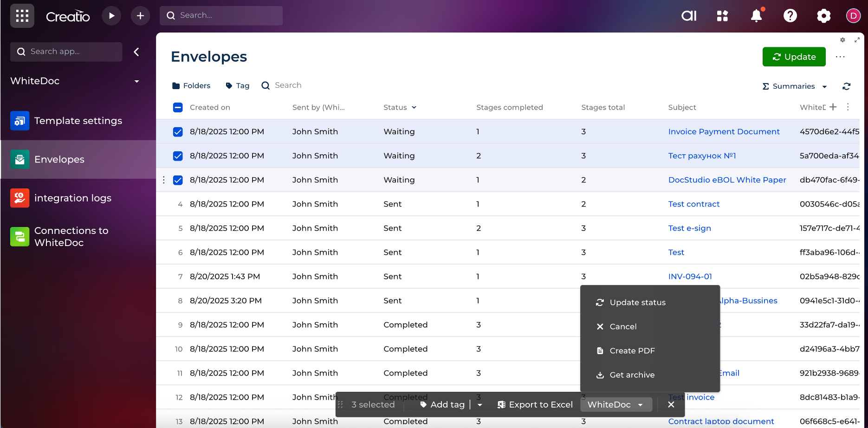Open the system settings gear

[x=823, y=16]
